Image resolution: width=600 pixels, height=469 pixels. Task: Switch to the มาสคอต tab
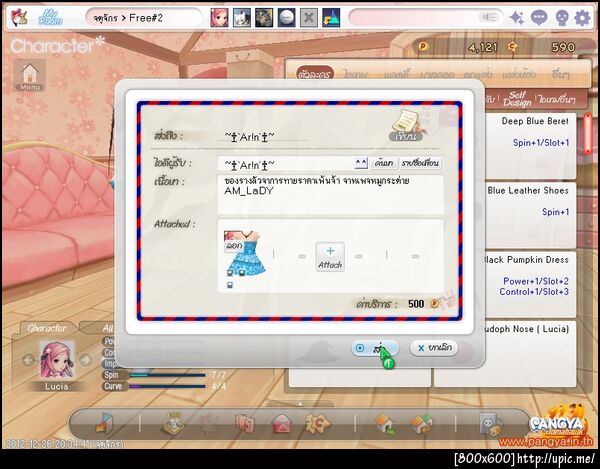coord(437,74)
